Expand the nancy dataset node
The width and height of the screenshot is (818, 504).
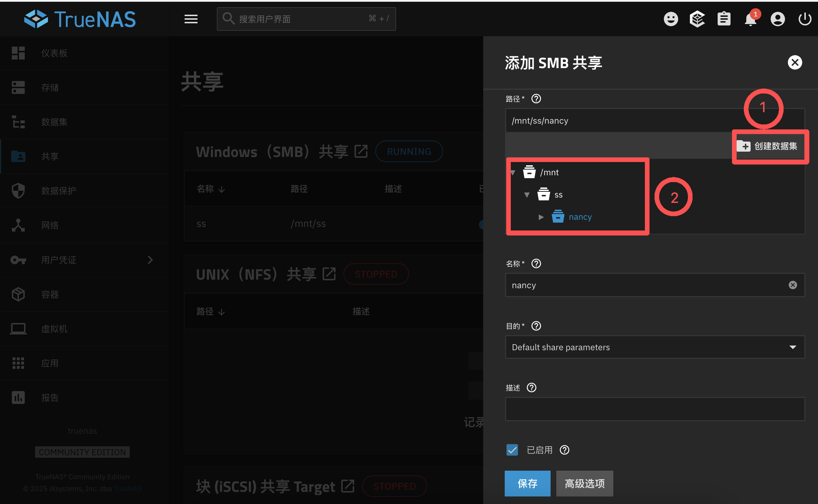(x=541, y=217)
